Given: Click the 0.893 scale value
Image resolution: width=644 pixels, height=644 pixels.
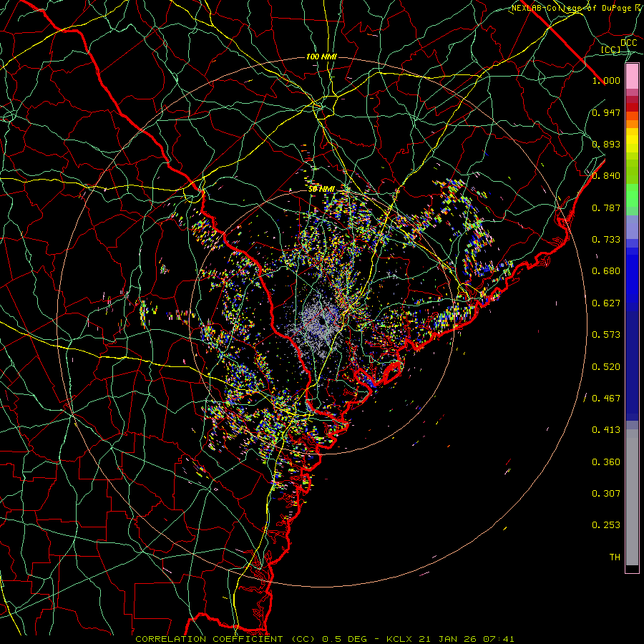Looking at the screenshot, I should pyautogui.click(x=606, y=144).
